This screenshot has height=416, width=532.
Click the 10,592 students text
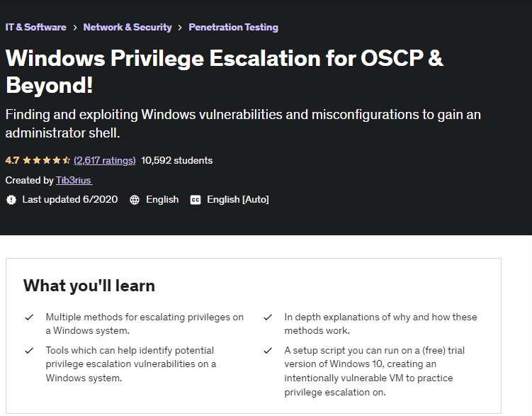(x=177, y=160)
